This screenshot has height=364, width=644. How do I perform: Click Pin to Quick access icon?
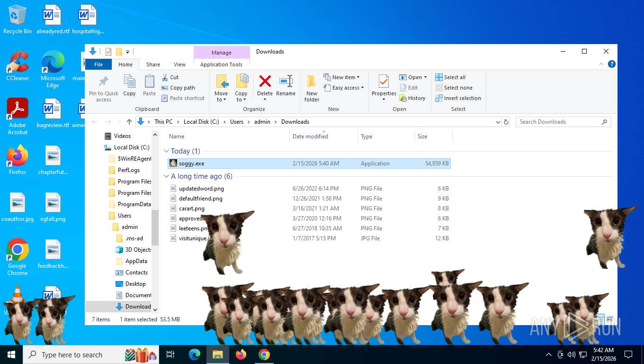104,88
